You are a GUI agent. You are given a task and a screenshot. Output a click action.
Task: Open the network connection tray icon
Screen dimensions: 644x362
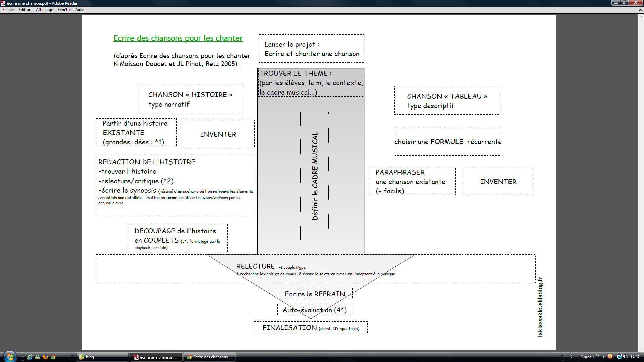[619, 357]
